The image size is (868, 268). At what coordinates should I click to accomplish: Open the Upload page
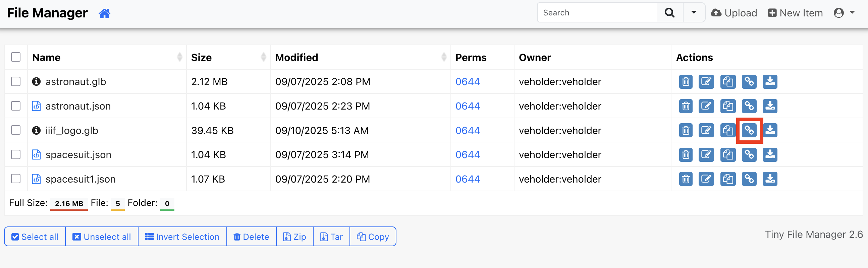tap(734, 13)
